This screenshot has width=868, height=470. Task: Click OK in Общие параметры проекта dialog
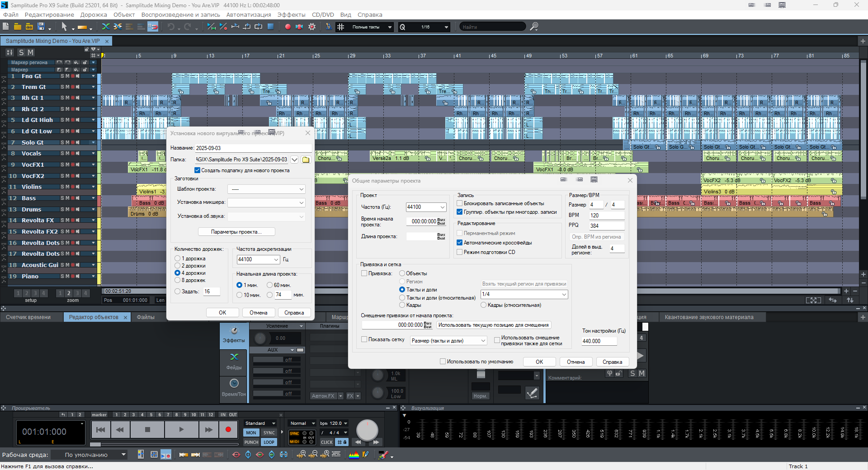[539, 362]
